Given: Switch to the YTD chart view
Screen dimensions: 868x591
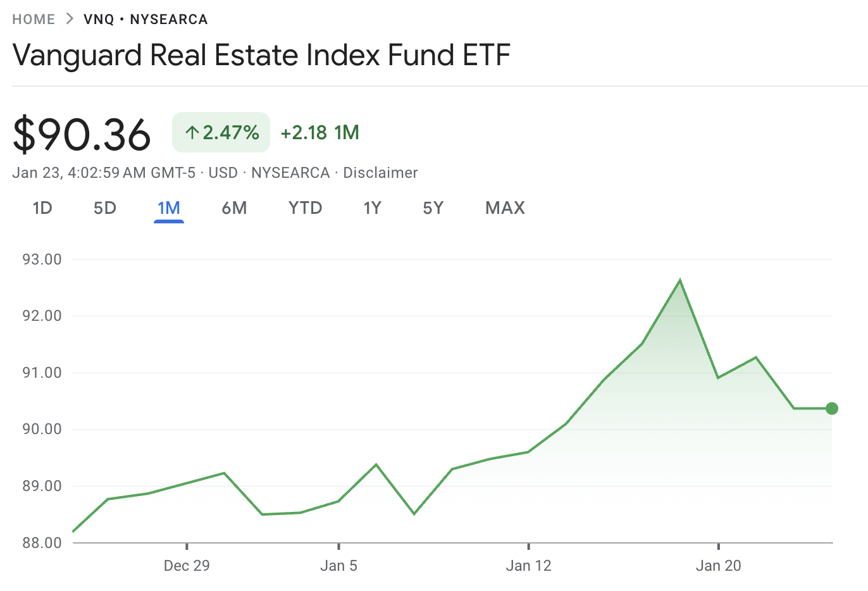Looking at the screenshot, I should pos(305,208).
